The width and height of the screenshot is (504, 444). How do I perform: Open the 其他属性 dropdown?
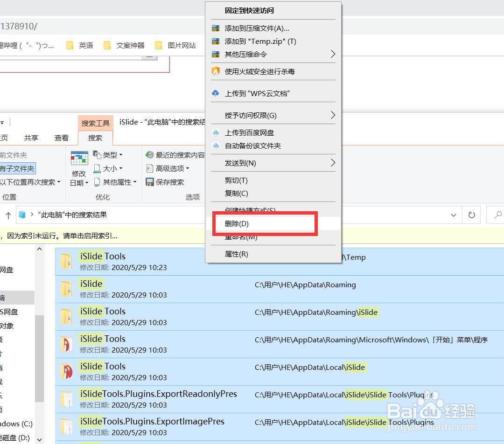tap(115, 182)
